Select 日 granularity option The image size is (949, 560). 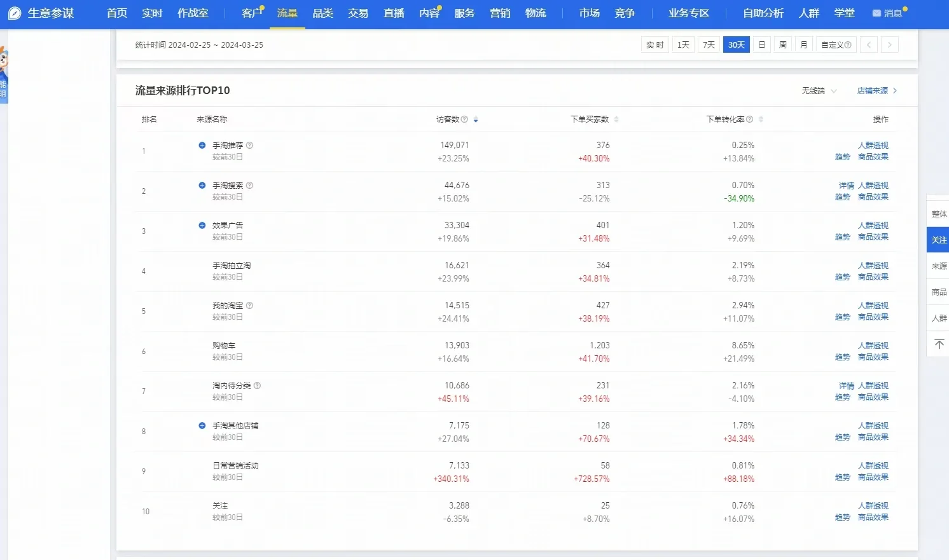point(761,44)
